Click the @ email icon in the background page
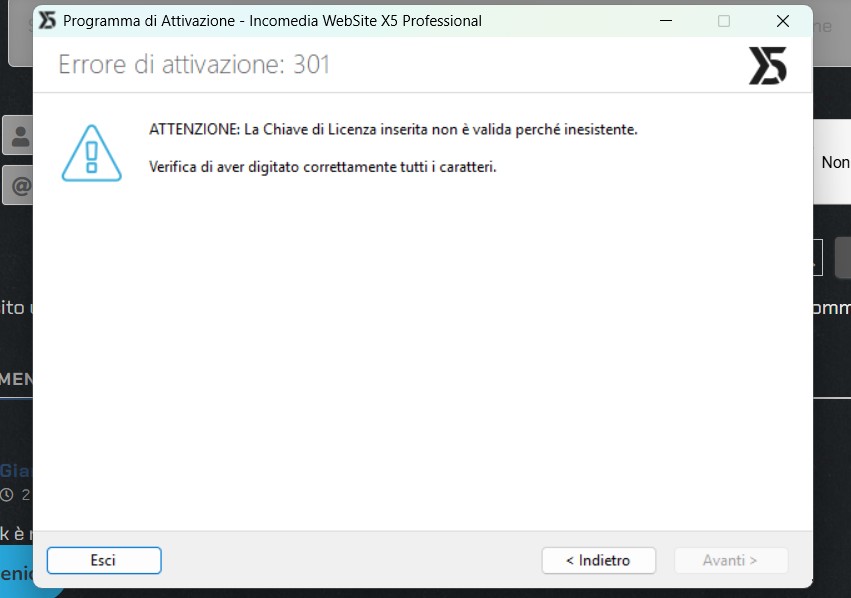Image resolution: width=851 pixels, height=598 pixels. click(x=21, y=186)
